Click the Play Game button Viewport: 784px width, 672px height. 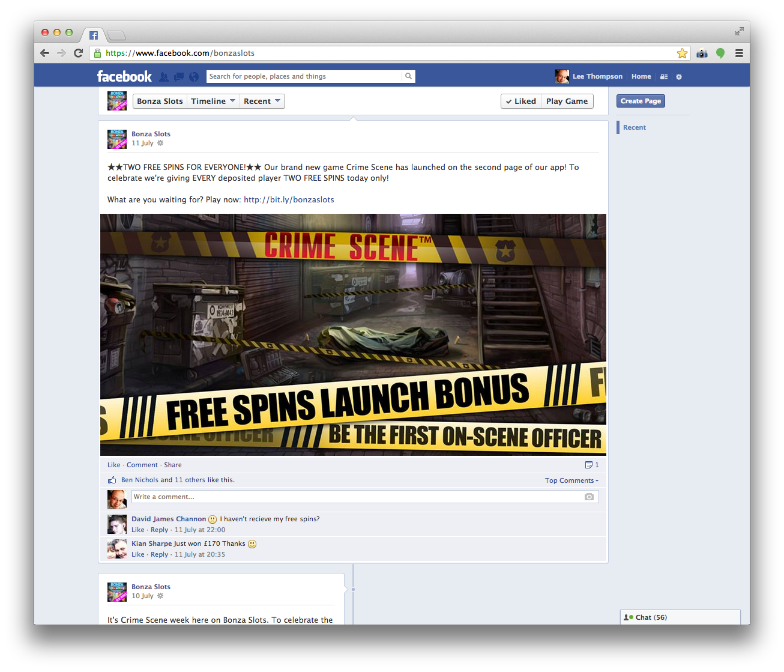pyautogui.click(x=567, y=101)
